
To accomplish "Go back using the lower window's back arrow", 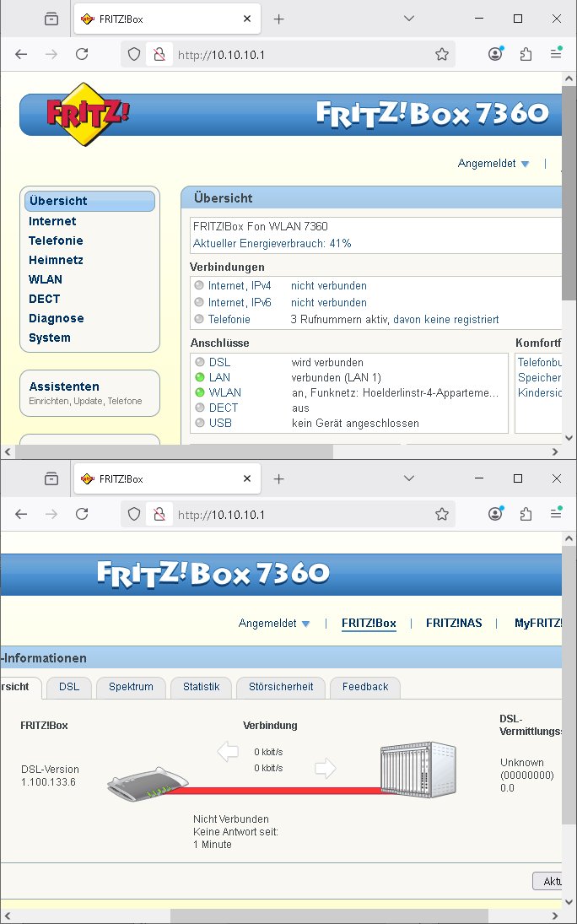I will 21,514.
